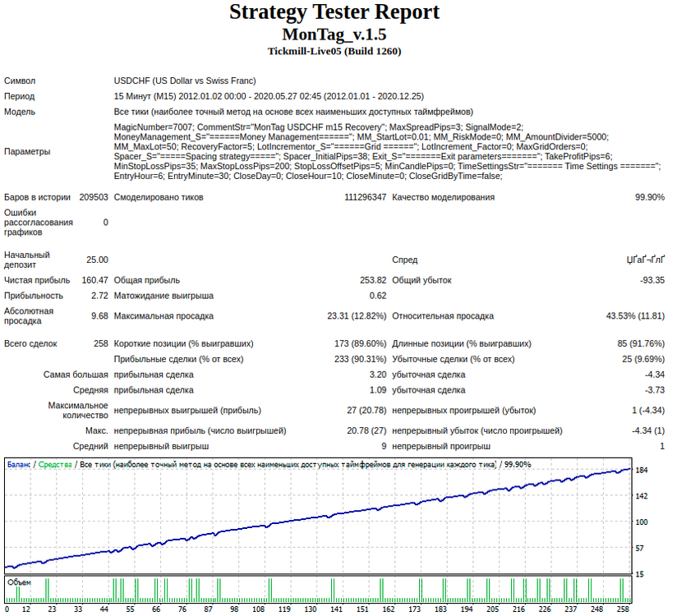Click the absolute drawdown value 9.68
Image resolution: width=677 pixels, height=616 pixels.
tap(99, 316)
